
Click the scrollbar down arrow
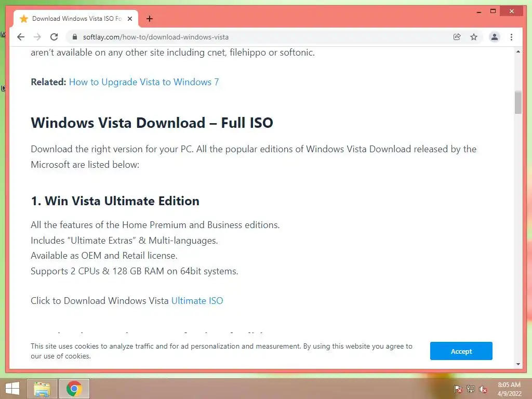518,364
